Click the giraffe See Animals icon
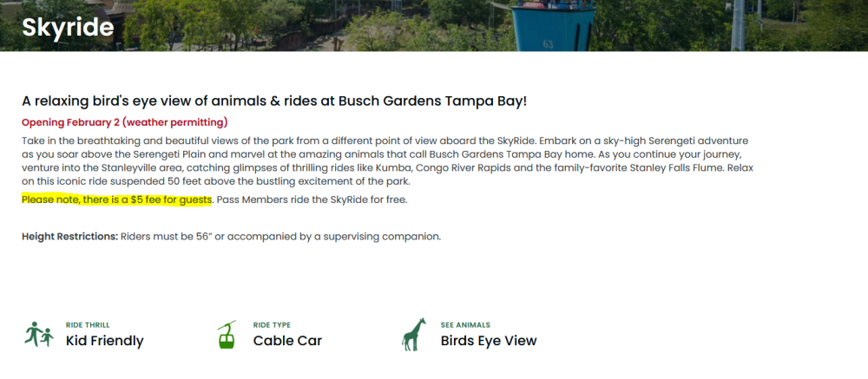Screen dimensions: 868x379 click(x=414, y=334)
